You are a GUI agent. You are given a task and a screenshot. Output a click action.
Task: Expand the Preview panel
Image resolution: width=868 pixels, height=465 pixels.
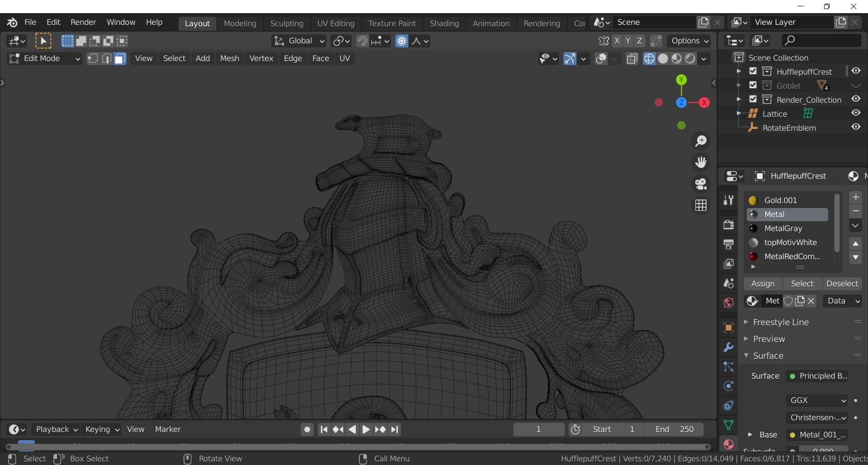click(x=769, y=339)
